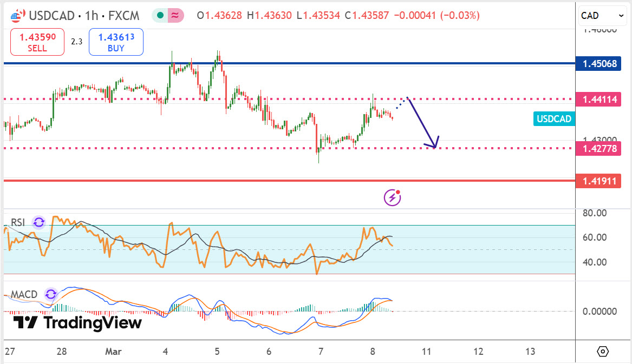Click the teal USDCAD price tag
Screen dimensions: 632x364
pyautogui.click(x=553, y=119)
